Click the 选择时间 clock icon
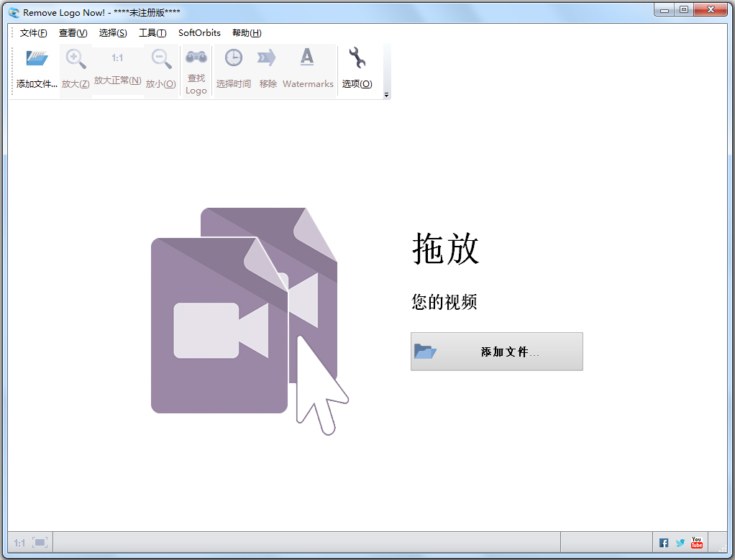 click(x=233, y=58)
